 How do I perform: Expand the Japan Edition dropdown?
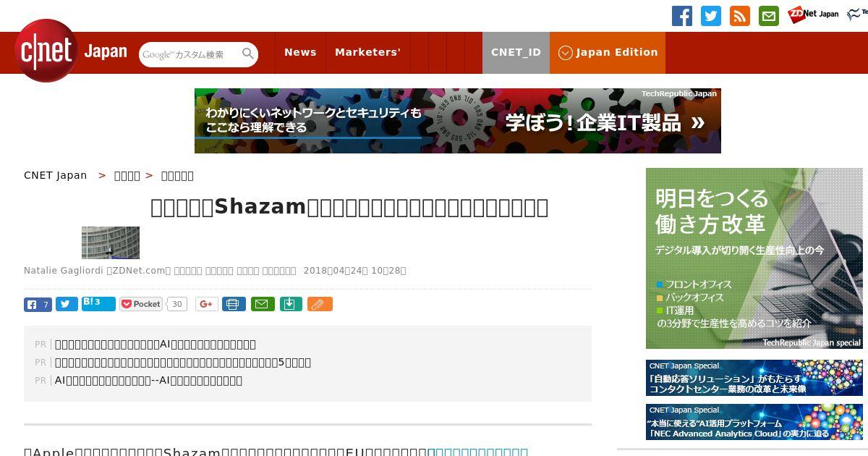pos(608,52)
